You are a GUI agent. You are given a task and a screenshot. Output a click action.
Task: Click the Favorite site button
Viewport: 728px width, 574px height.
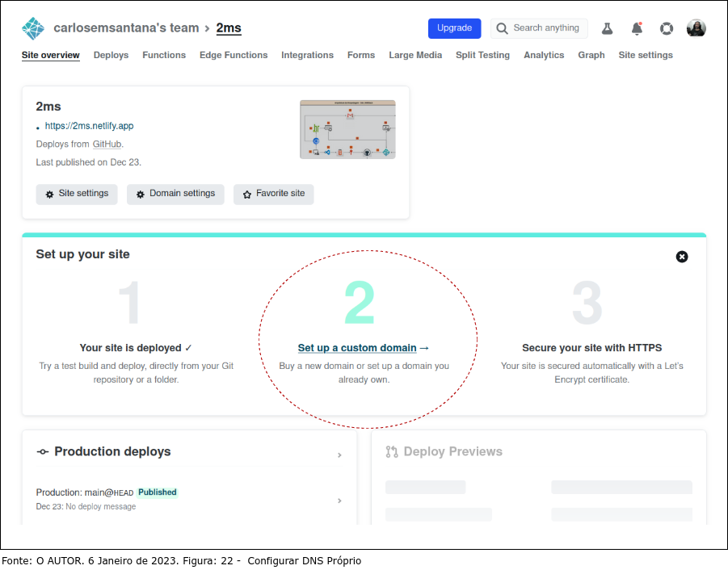[273, 194]
